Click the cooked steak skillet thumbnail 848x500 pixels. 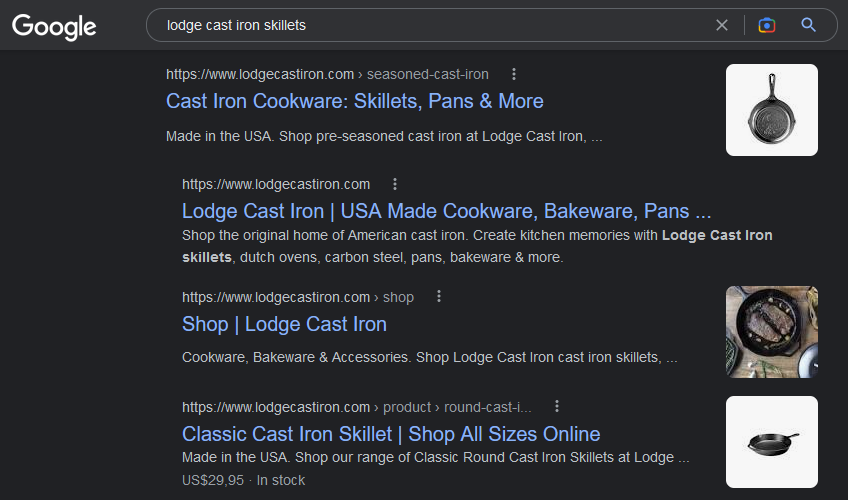(771, 332)
